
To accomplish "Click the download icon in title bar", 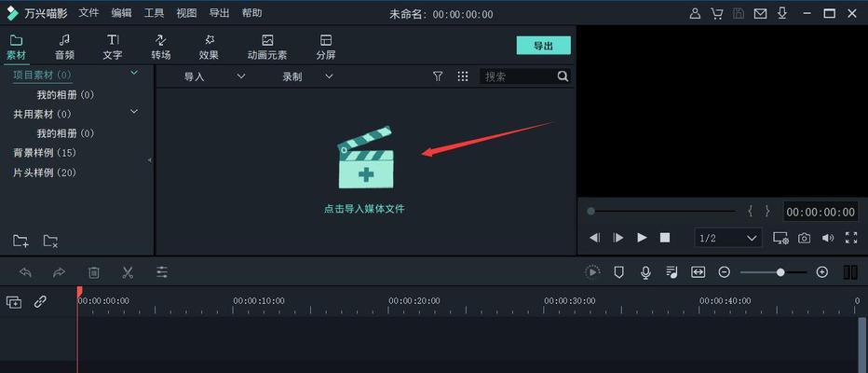I will 782,13.
